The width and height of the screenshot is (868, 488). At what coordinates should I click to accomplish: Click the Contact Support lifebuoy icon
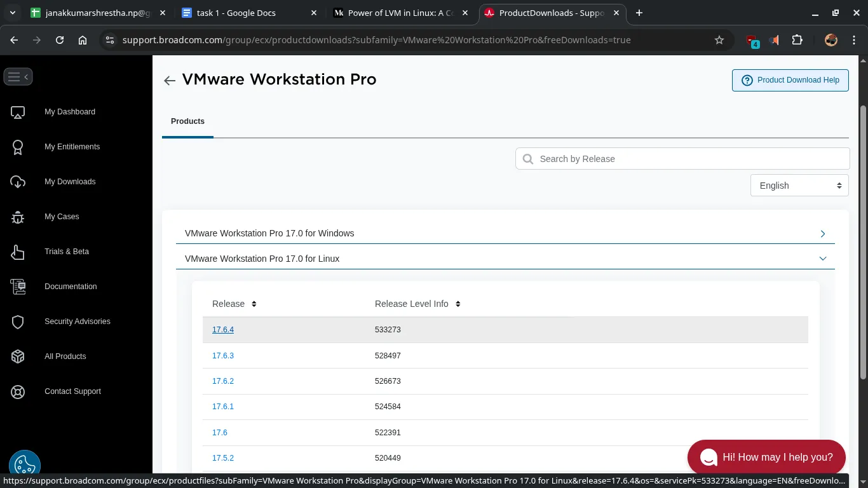click(x=18, y=391)
